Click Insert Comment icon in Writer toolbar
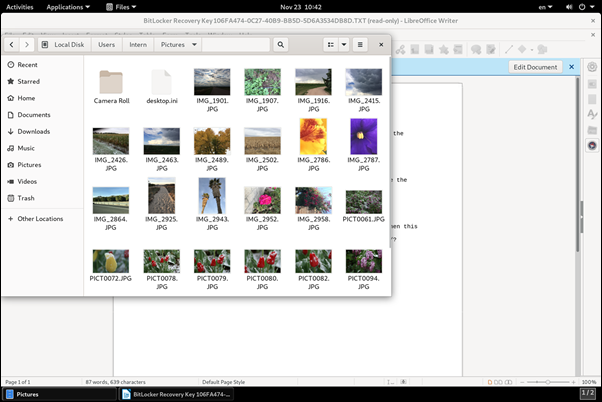This screenshot has height=402, width=602. tap(476, 50)
